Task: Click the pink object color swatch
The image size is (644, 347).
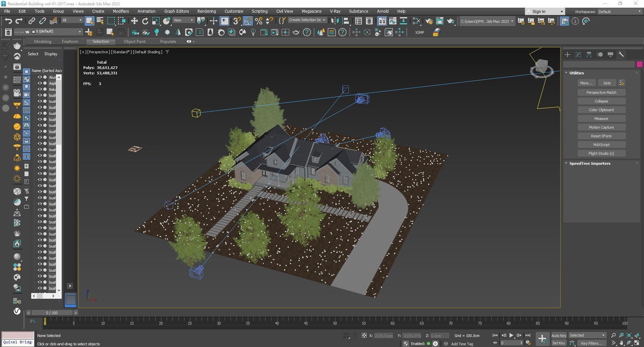Action: click(x=639, y=64)
